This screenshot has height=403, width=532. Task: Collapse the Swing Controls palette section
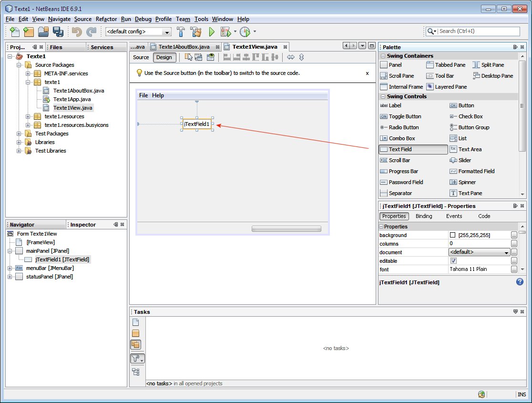(383, 96)
